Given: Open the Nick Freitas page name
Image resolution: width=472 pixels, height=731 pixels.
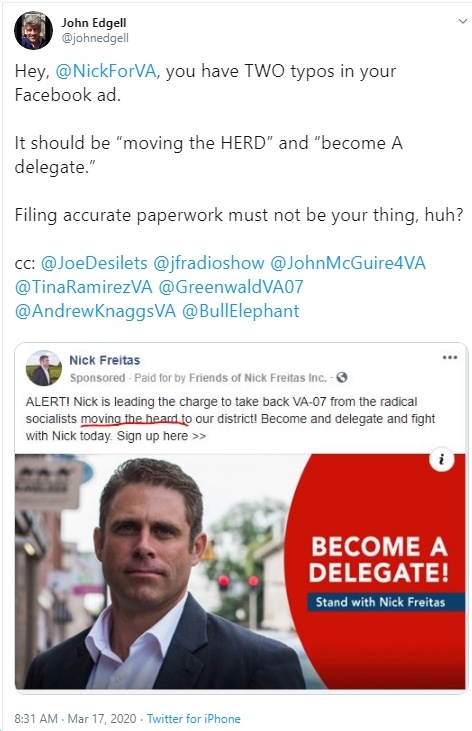Looking at the screenshot, I should click(x=104, y=360).
